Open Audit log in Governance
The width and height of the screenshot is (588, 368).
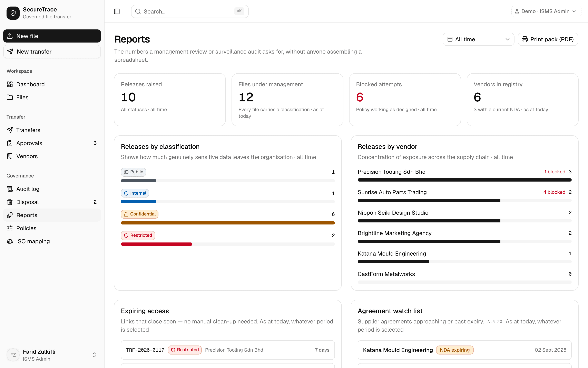click(x=52, y=189)
